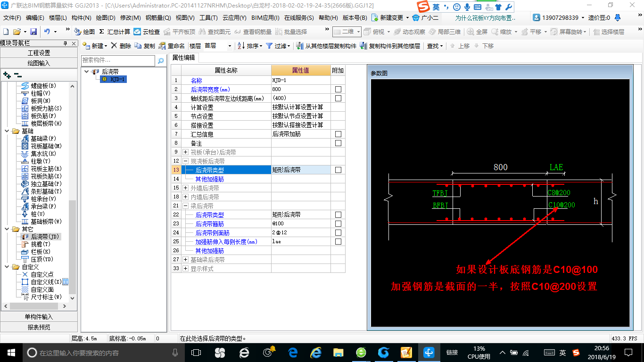644x362 pixels.
Task: Toggle 轴线距后浇带左边线距离 附加 checkbox
Action: point(338,98)
